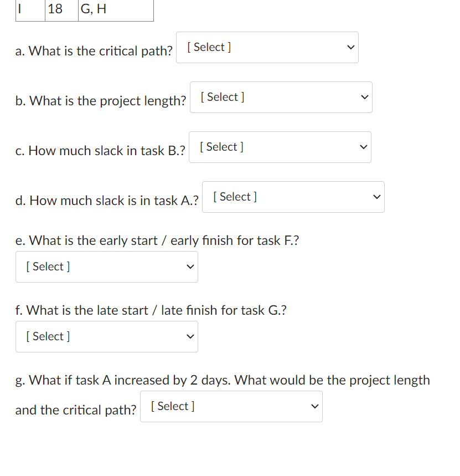This screenshot has height=476, width=460.
Task: Click chevron arrow of question g select
Action: pyautogui.click(x=313, y=407)
